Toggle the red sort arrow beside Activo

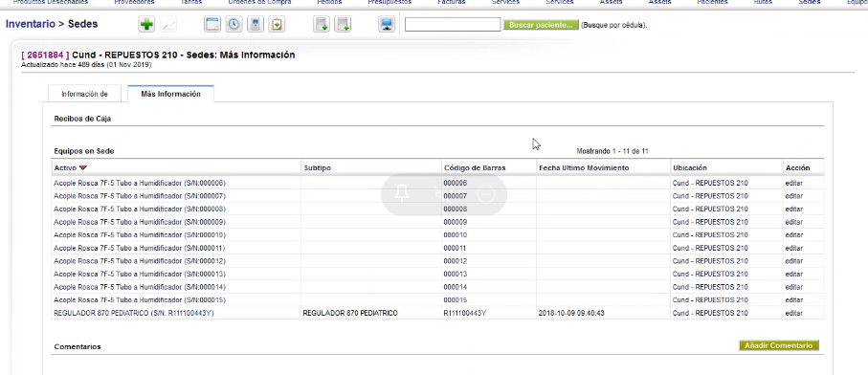(83, 167)
